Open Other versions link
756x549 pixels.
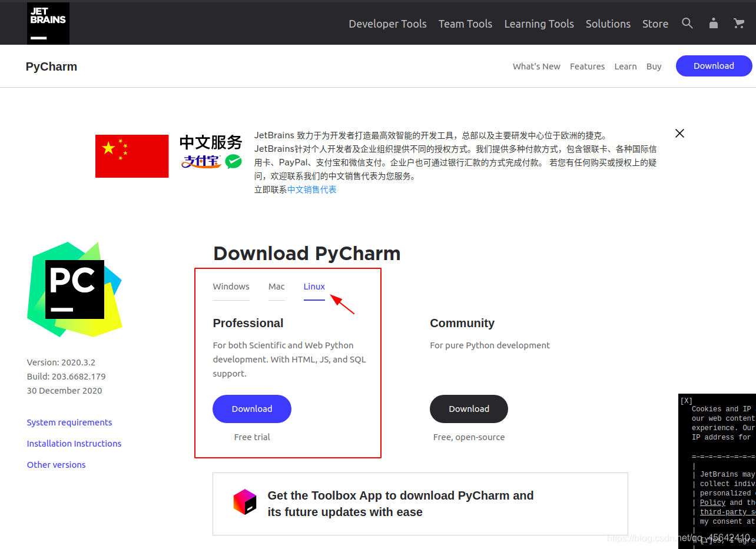point(56,465)
